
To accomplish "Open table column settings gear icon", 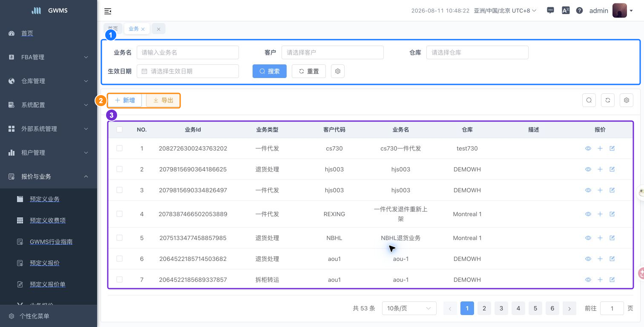I will click(x=627, y=100).
